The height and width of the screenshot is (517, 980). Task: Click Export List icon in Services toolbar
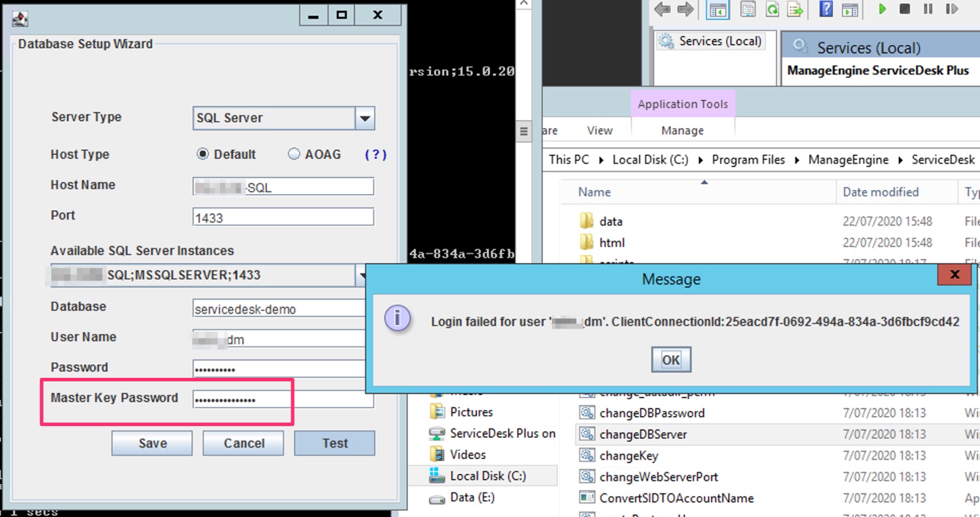click(795, 9)
